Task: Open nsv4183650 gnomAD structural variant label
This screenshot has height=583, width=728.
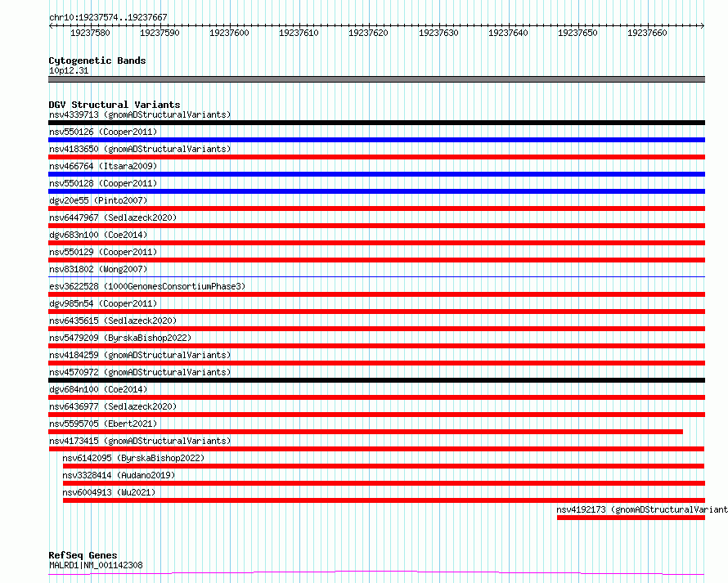Action: [x=140, y=149]
